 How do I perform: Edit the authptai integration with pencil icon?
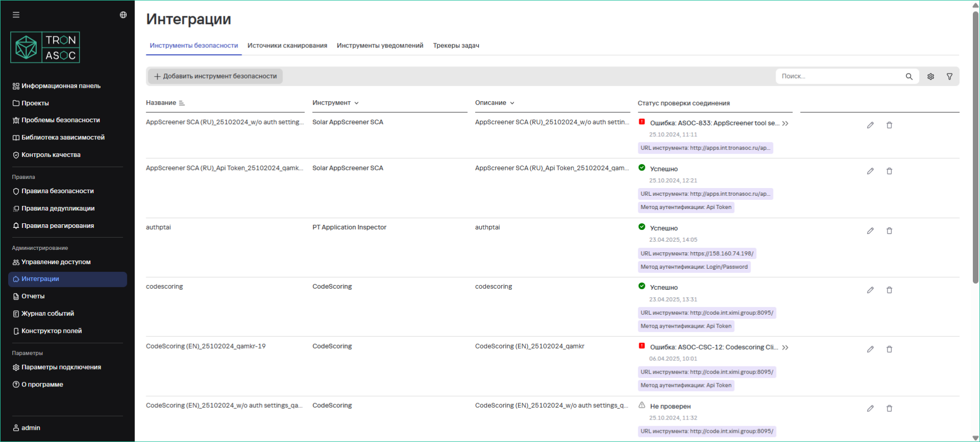click(870, 231)
